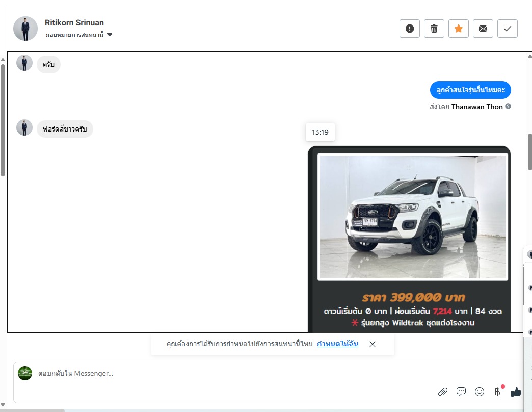Click the left scrollbar up arrow
Image resolution: width=532 pixels, height=412 pixels.
coord(3,60)
